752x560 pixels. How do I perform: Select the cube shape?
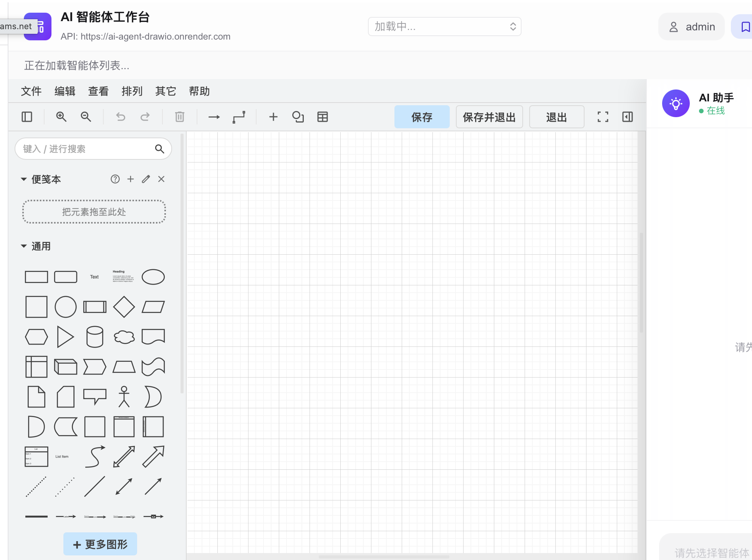pos(66,367)
